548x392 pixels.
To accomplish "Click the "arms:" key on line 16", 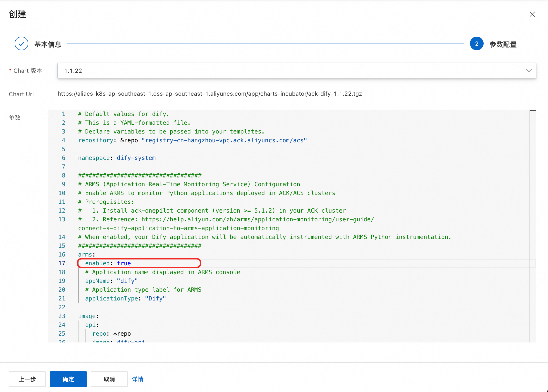I will 87,255.
